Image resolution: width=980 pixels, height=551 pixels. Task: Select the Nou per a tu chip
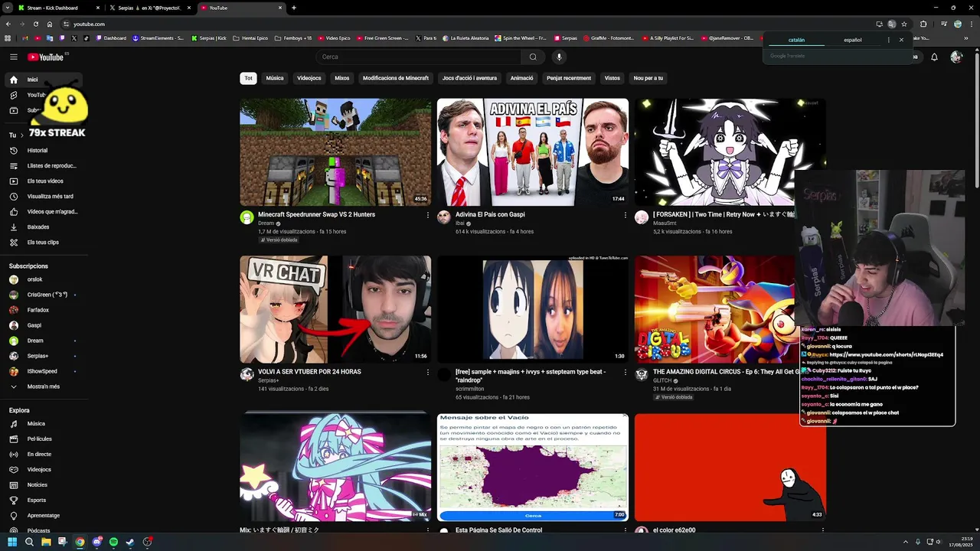coord(648,78)
